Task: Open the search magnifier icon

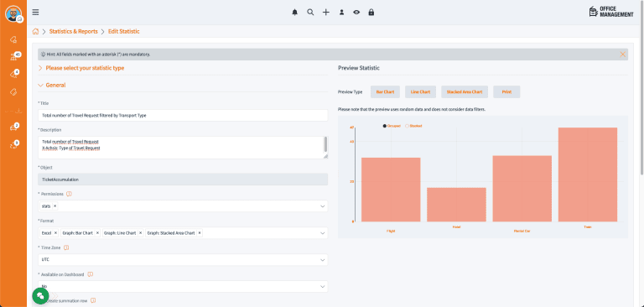Action: [x=310, y=13]
